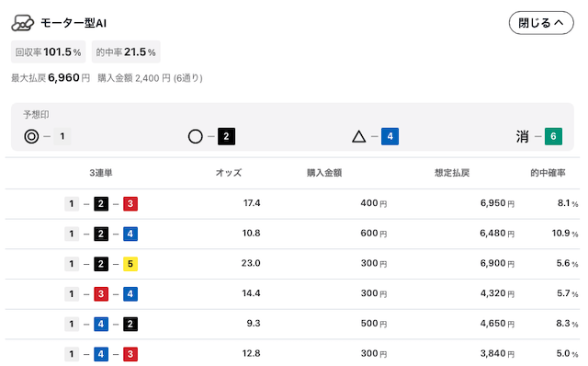Screen dimensions: 588x366
Task: Click the 購入金額 column header
Action: tap(324, 173)
